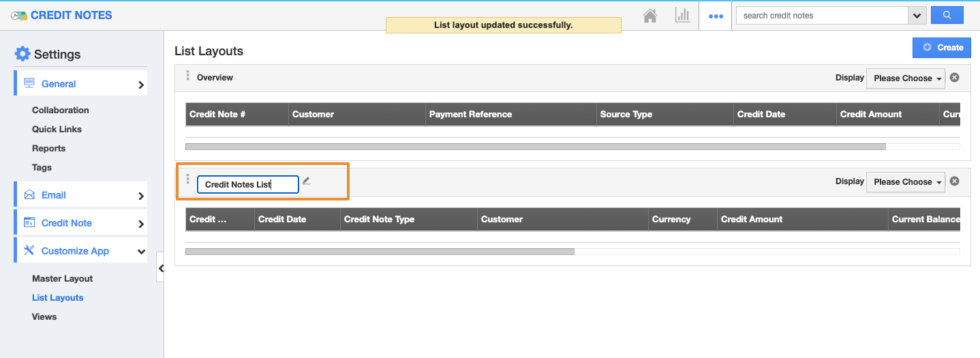Click the three-dot more options icon

(x=716, y=16)
